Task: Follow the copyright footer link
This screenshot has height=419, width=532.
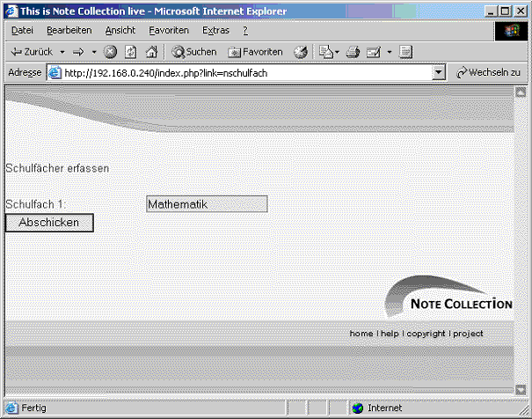Action: (x=426, y=334)
